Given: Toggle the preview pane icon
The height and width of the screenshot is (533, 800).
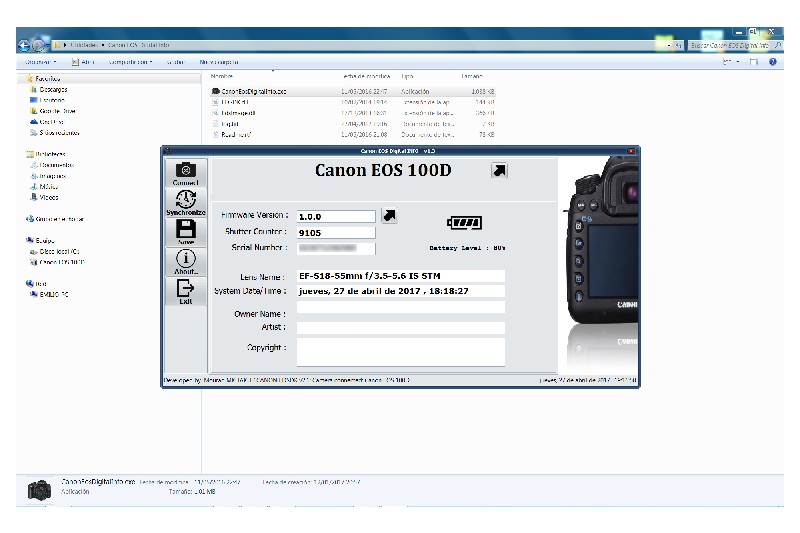Looking at the screenshot, I should pyautogui.click(x=754, y=62).
